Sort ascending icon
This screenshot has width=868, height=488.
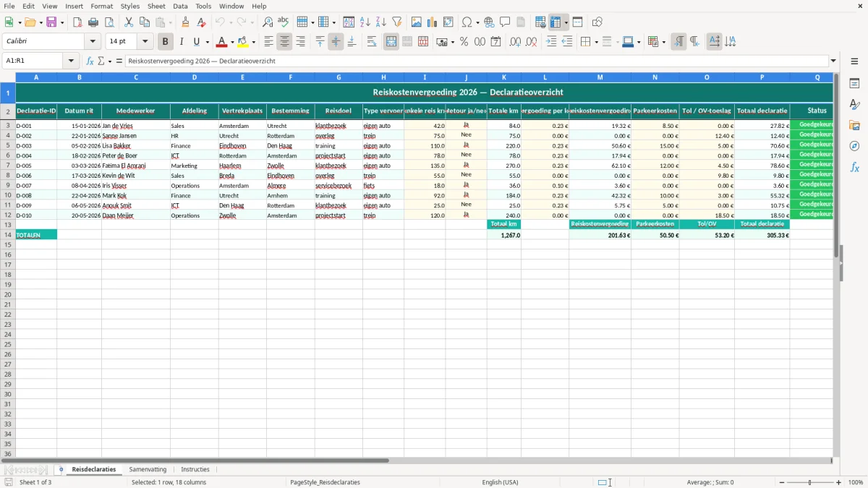click(365, 22)
